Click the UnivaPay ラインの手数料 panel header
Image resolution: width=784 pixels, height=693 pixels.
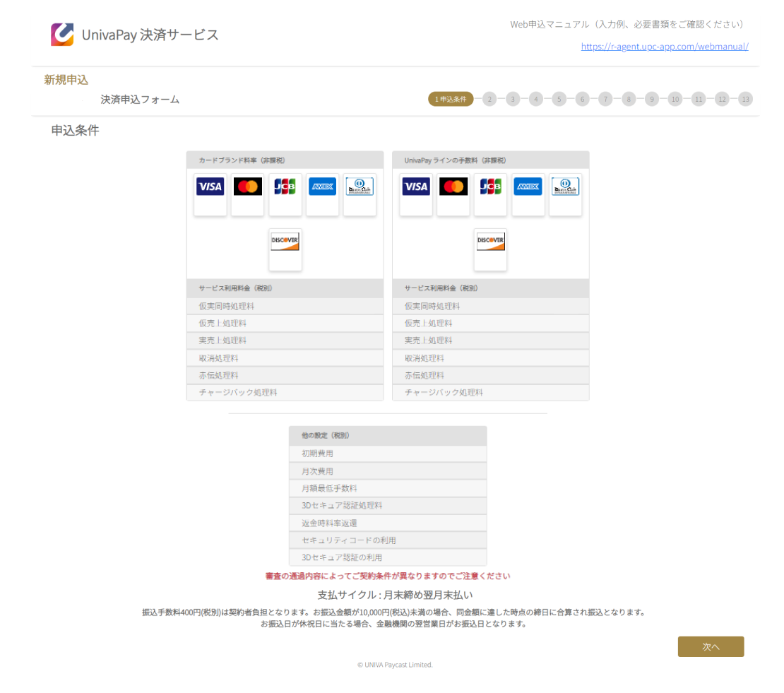tap(490, 160)
